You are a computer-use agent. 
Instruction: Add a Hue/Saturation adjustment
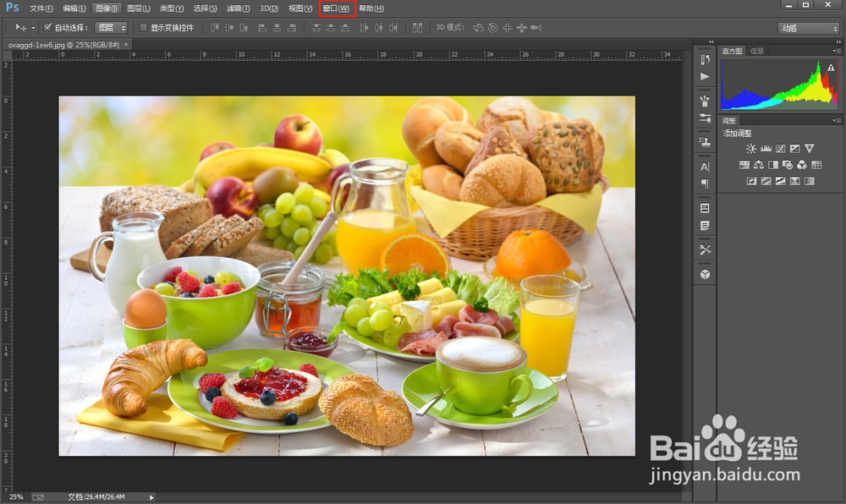click(x=744, y=164)
